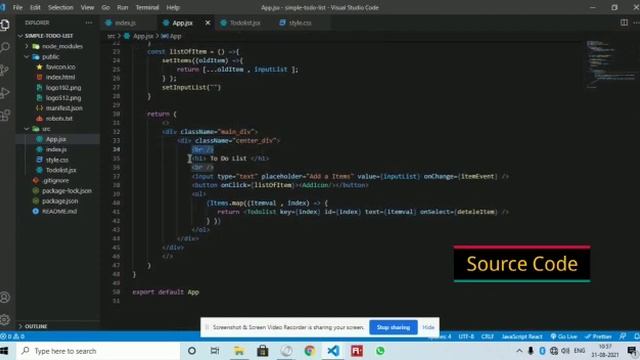Viewport: 640px width, 360px height.
Task: Click the Prettier status item
Action: pyautogui.click(x=598, y=336)
